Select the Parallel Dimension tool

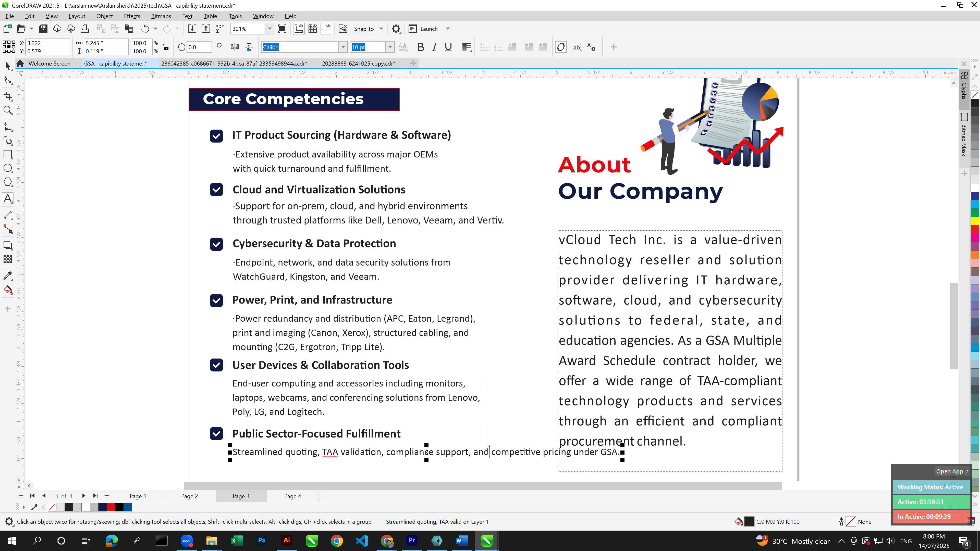(8, 215)
